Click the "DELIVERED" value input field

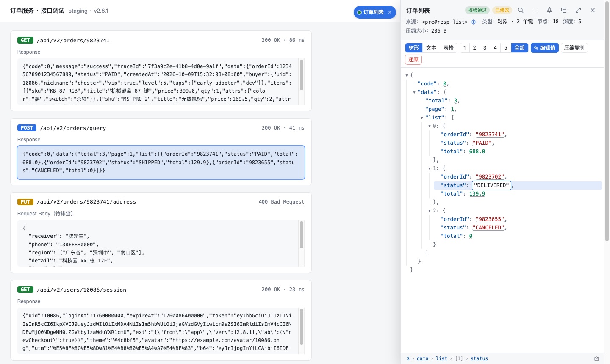click(491, 185)
